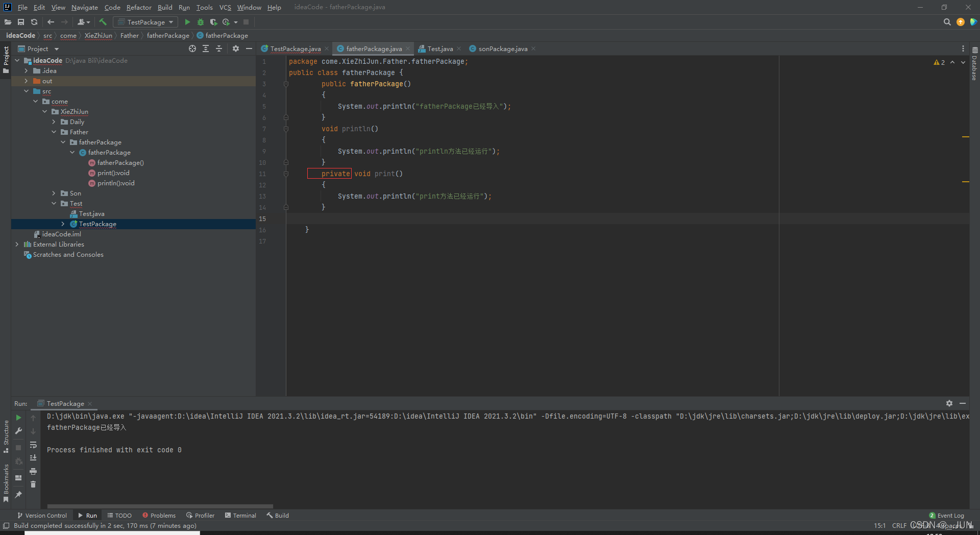
Task: Toggle the Database tool window sidebar
Action: (x=974, y=64)
